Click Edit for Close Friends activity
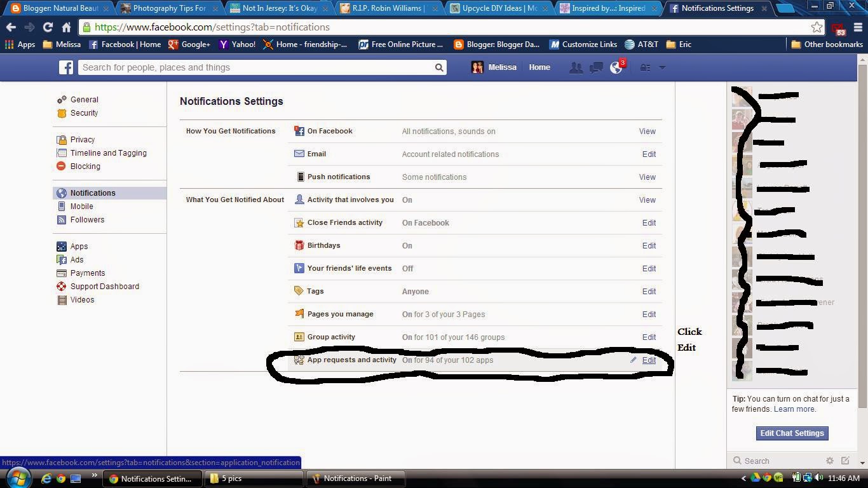 pyautogui.click(x=649, y=223)
